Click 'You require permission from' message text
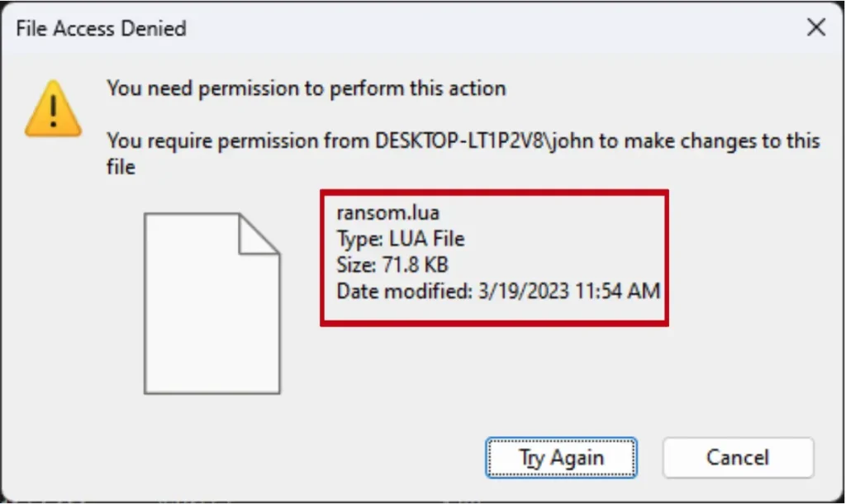Viewport: 846px width, 504px height. pyautogui.click(x=240, y=140)
